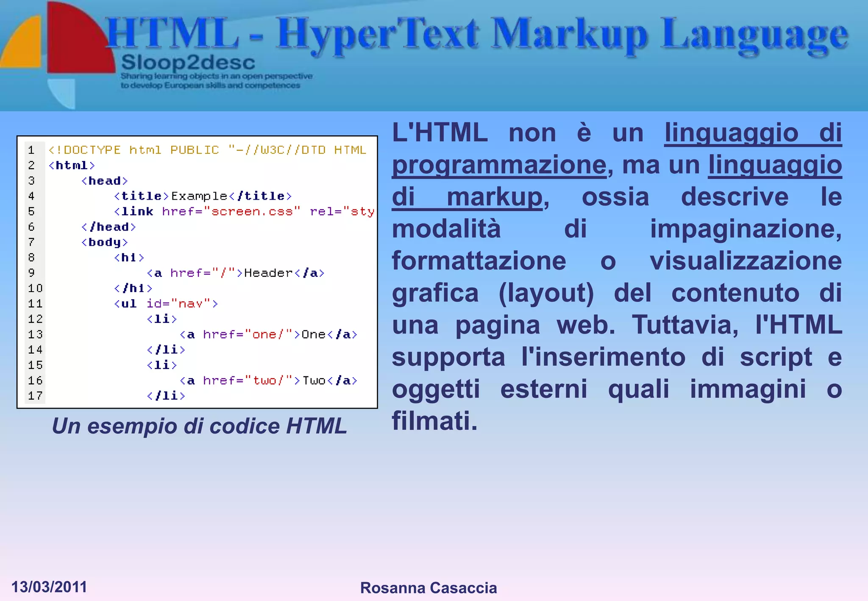Click the Header anchor code line
This screenshot has height=601, width=868.
pos(236,273)
